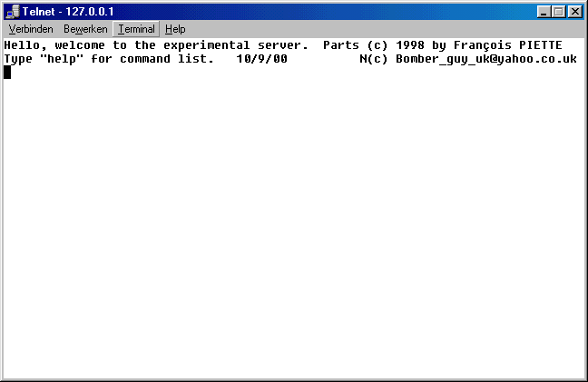Click the words command list
Image resolution: width=588 pixels, height=382 pixels.
[x=174, y=59]
